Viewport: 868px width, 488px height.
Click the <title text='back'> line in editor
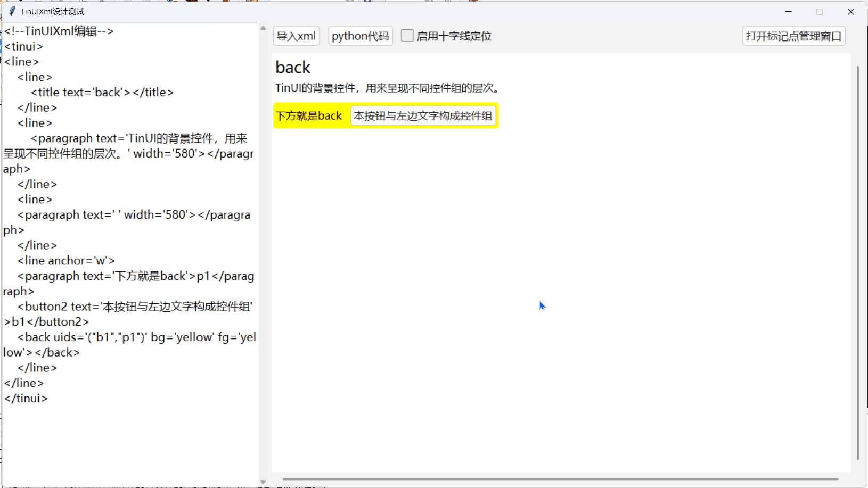point(102,93)
